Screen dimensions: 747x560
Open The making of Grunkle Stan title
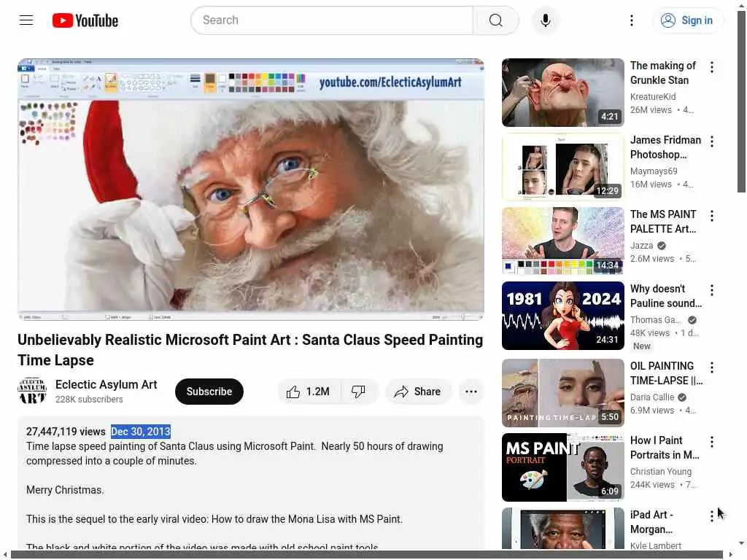[x=662, y=73]
